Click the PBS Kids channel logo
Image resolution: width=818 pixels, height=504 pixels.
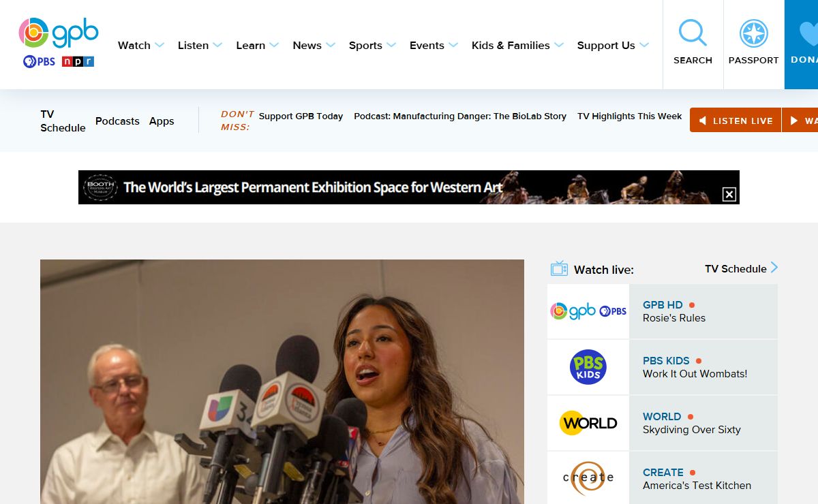coord(588,367)
